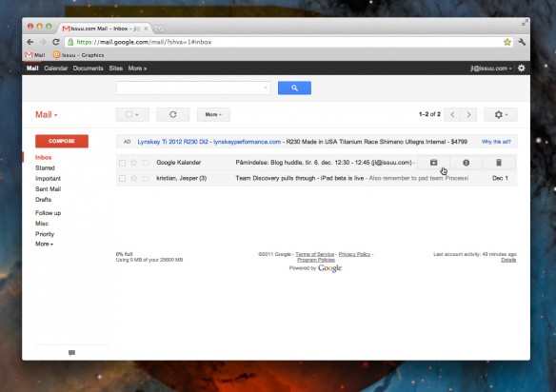The height and width of the screenshot is (392, 556).
Task: Open the jl@issuu.com account dropdown
Action: click(x=491, y=69)
